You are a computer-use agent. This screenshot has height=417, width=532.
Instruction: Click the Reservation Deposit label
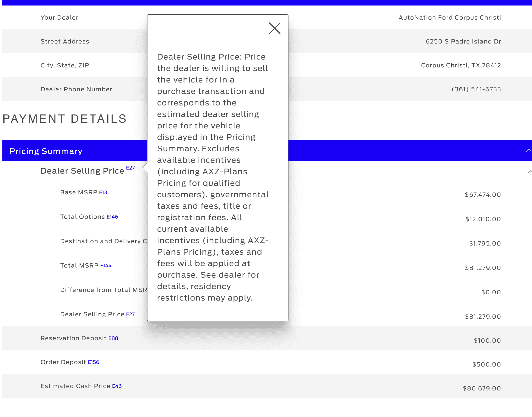click(x=73, y=338)
